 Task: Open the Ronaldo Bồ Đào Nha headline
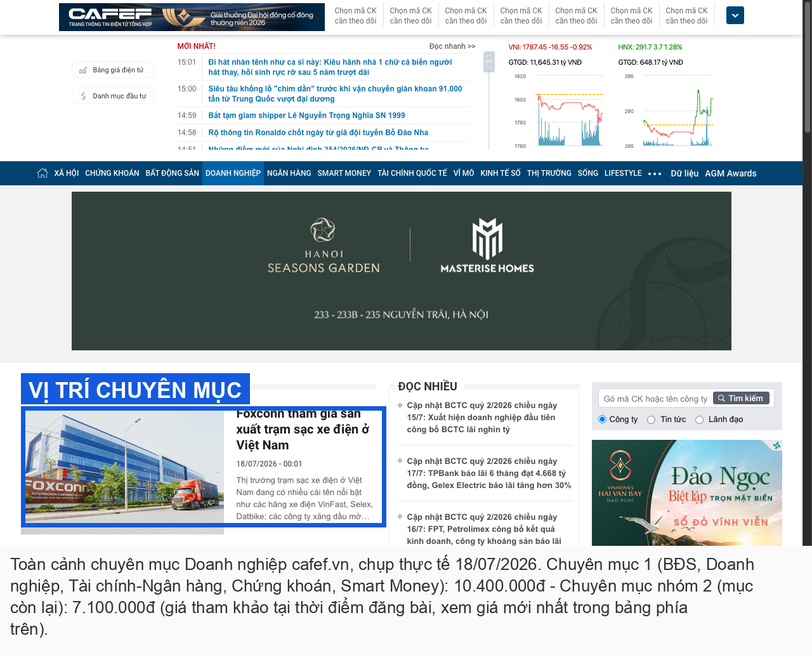coord(318,133)
